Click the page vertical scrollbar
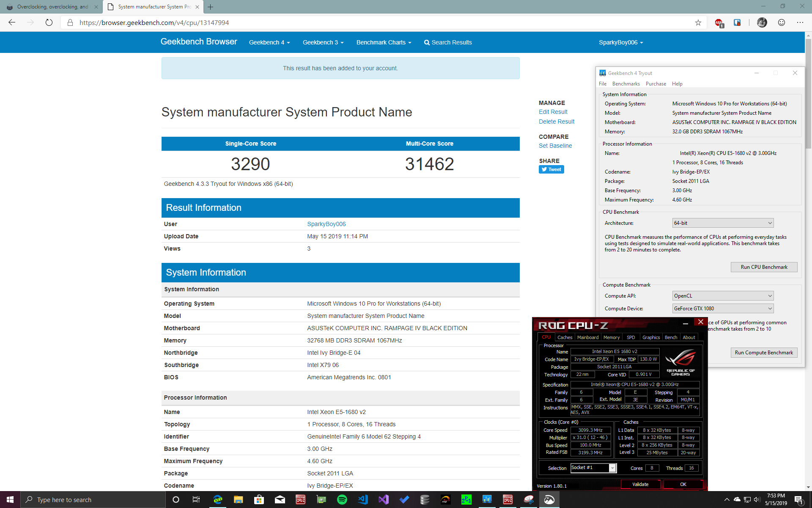Viewport: 812px width, 508px height. tap(808, 94)
